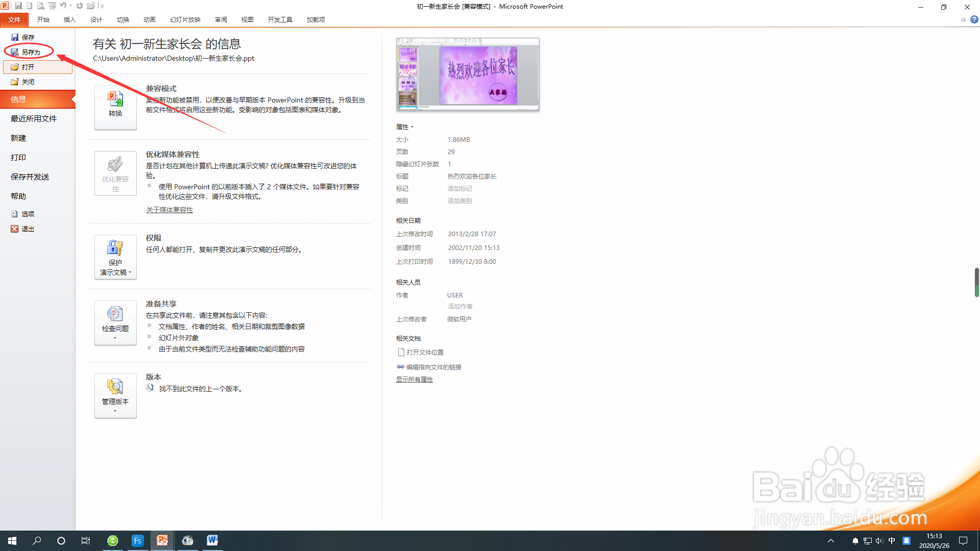The height and width of the screenshot is (551, 980).
Task: Open 帮助 in the Backstage menu
Action: (x=18, y=196)
